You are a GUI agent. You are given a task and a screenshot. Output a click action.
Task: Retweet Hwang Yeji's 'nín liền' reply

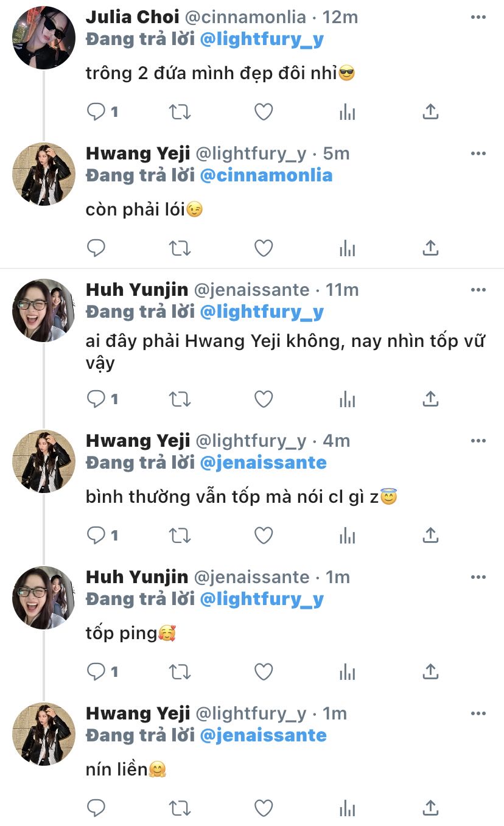[x=180, y=808]
